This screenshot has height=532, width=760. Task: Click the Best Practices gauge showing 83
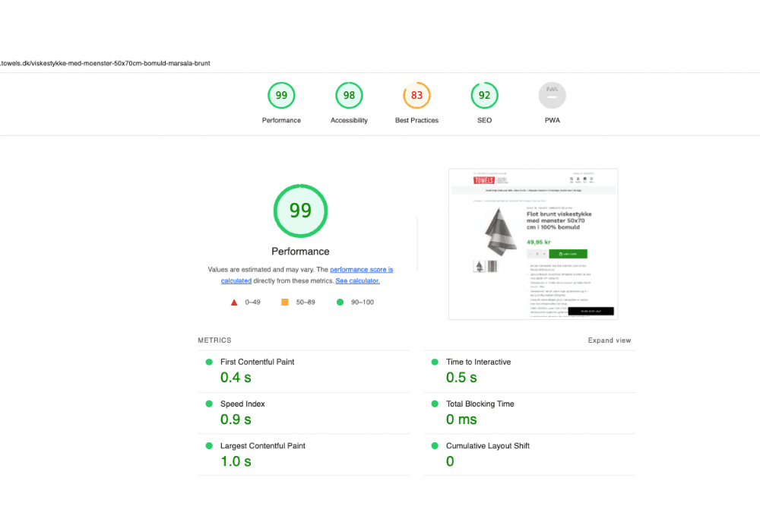coord(416,95)
